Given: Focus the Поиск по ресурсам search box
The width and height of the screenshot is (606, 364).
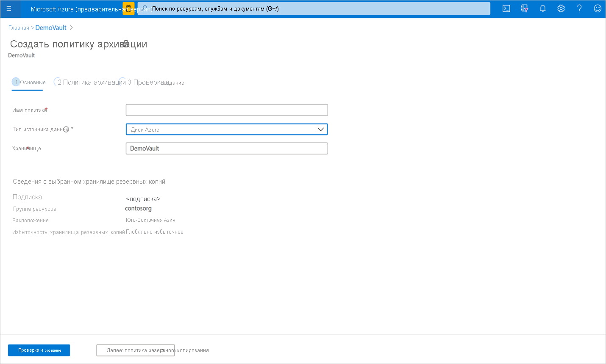Looking at the screenshot, I should coord(314,8).
